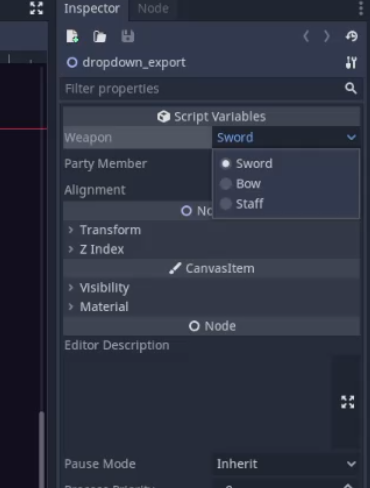Open the object history clock icon
Viewport: 370px width, 488px height.
tap(352, 36)
